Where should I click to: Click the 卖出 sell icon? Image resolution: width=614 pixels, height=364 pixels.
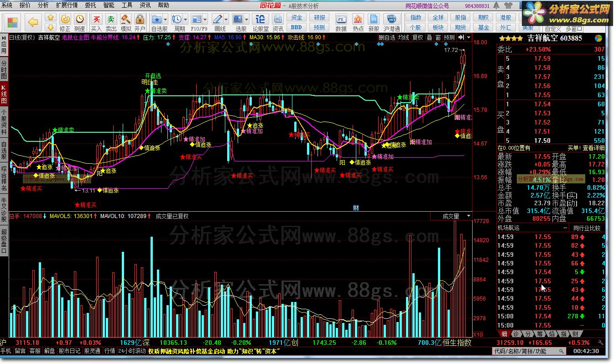pos(111,22)
